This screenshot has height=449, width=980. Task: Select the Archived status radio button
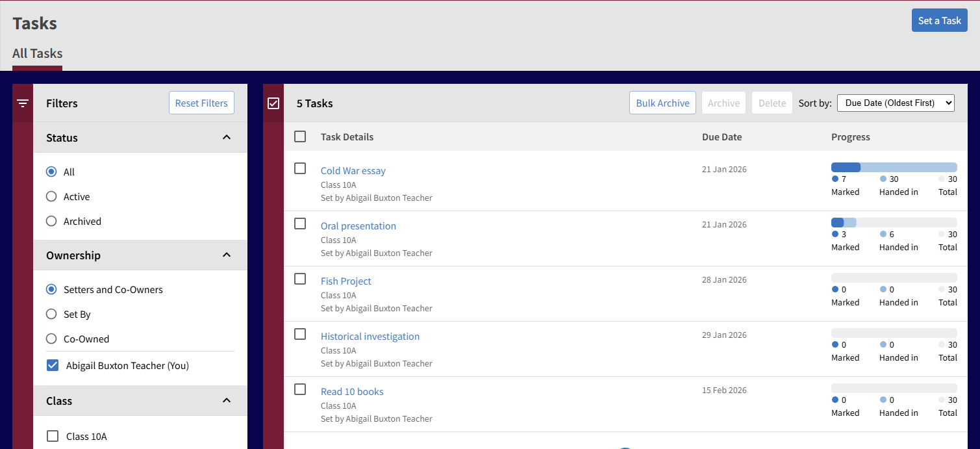[51, 222]
